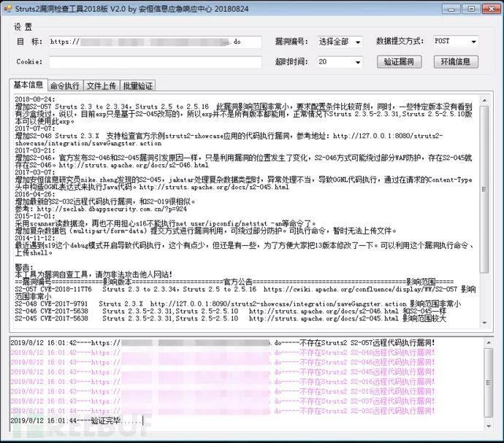Click the 验证漏洞 button
Screen dimensions: 504x443
pos(399,62)
